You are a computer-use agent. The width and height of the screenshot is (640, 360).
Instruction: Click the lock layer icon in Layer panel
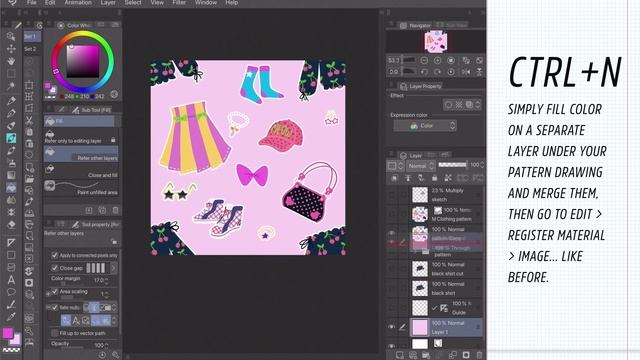(x=435, y=178)
